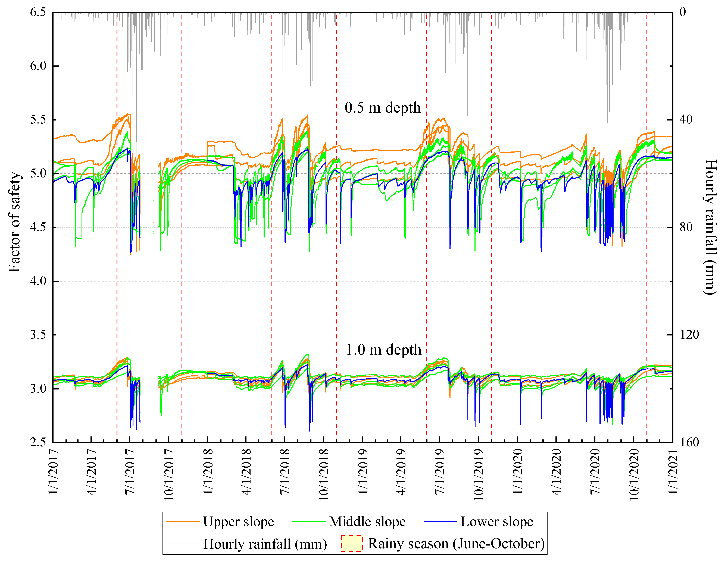728x561 pixels.
Task: Click the 'Upper slope' legend label
Action: click(x=239, y=522)
